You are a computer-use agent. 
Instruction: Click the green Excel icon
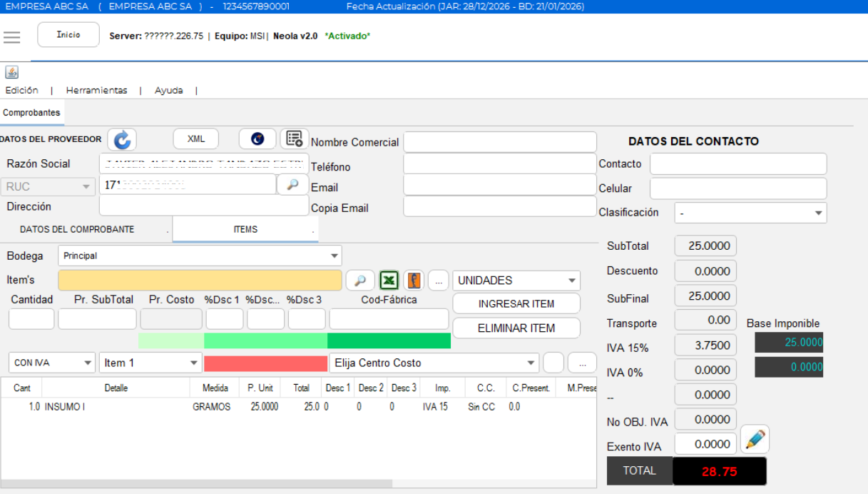(x=389, y=281)
